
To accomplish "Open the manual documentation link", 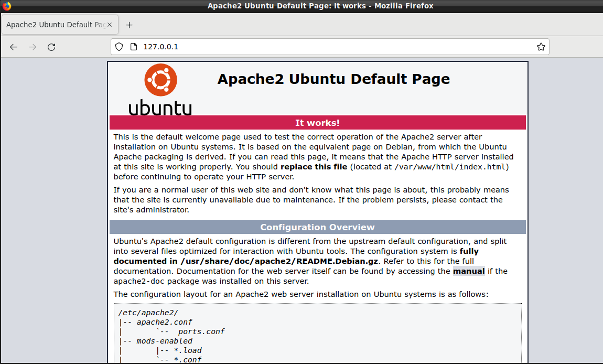I will [469, 271].
